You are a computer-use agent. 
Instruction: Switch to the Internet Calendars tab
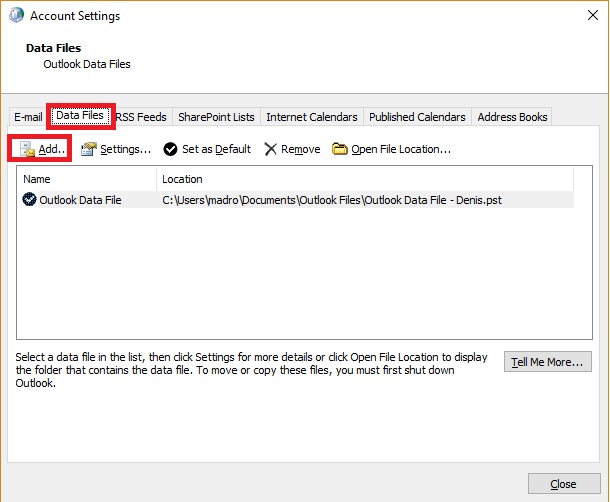[311, 117]
